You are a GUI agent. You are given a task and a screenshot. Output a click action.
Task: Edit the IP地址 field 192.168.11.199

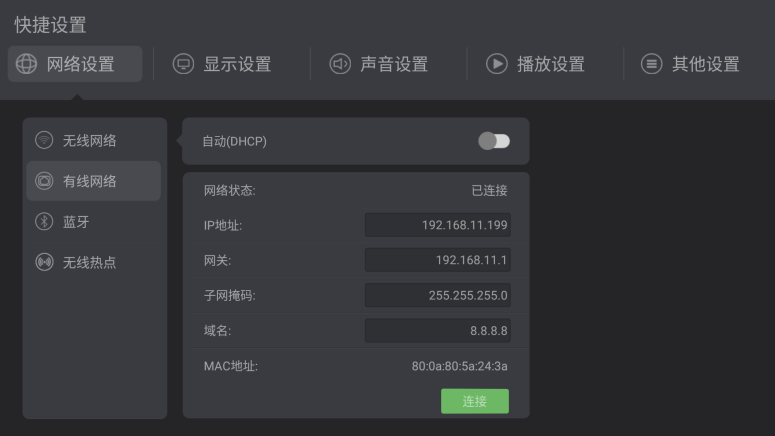(x=437, y=225)
